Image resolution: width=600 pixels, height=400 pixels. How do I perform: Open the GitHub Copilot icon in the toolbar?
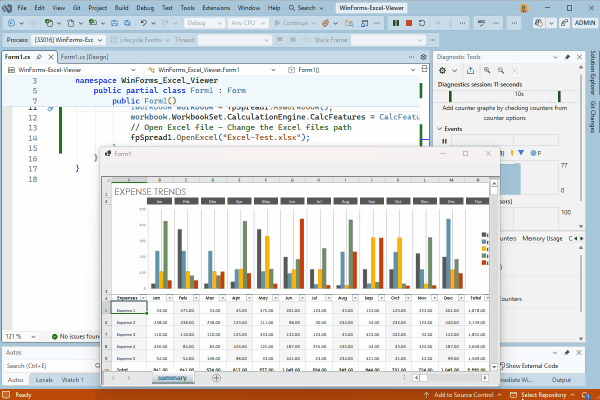pos(539,23)
